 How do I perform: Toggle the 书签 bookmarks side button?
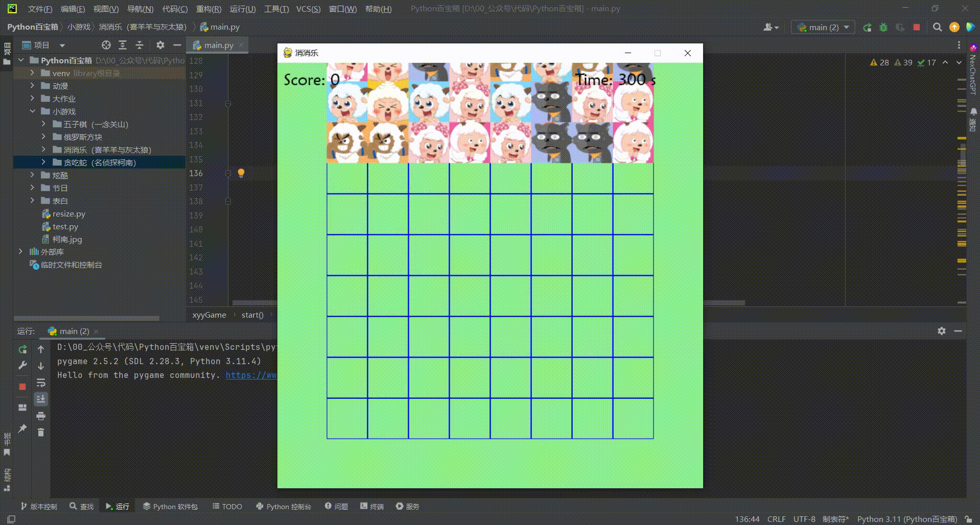point(7,444)
